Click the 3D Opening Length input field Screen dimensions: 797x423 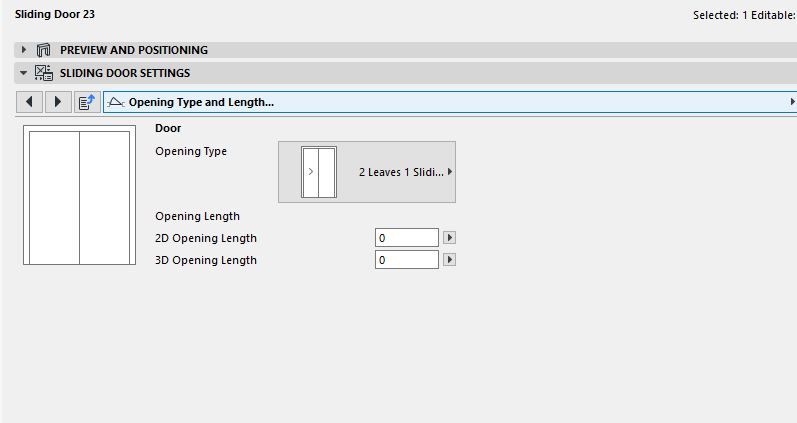407,260
